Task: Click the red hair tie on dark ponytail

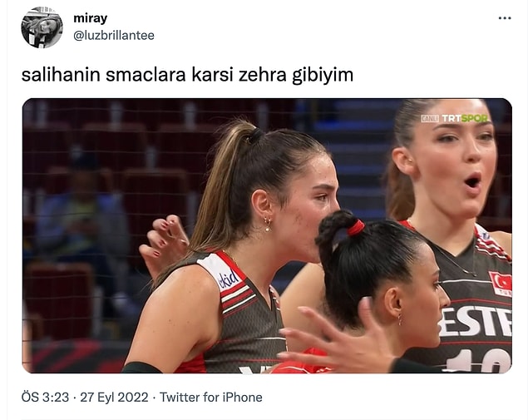Action: click(356, 229)
